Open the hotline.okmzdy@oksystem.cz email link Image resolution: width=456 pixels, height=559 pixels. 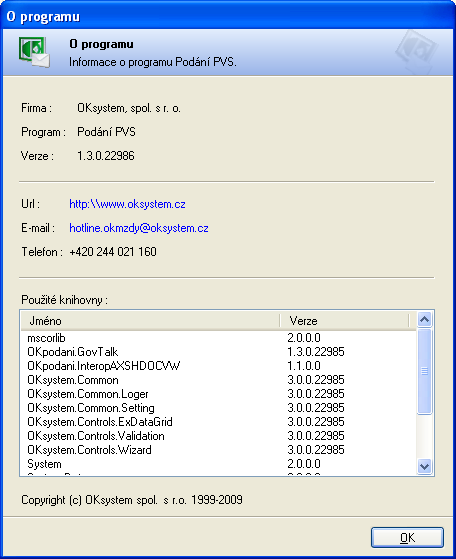click(x=139, y=228)
